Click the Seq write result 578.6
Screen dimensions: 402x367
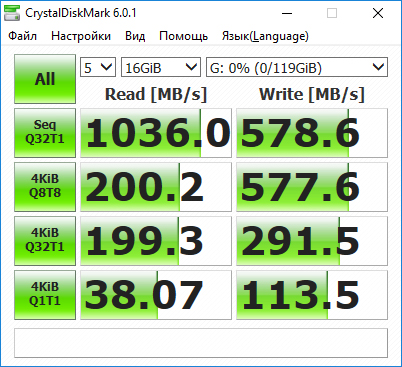point(312,133)
